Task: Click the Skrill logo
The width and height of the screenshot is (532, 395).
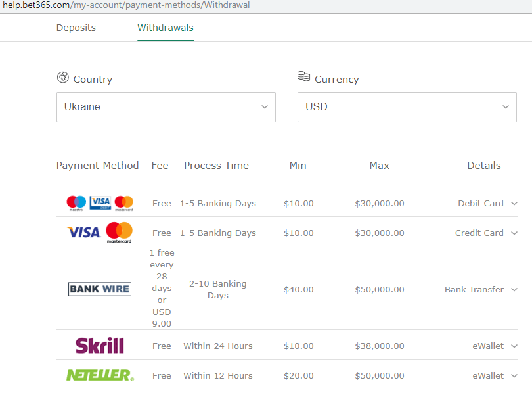Action: (x=100, y=346)
